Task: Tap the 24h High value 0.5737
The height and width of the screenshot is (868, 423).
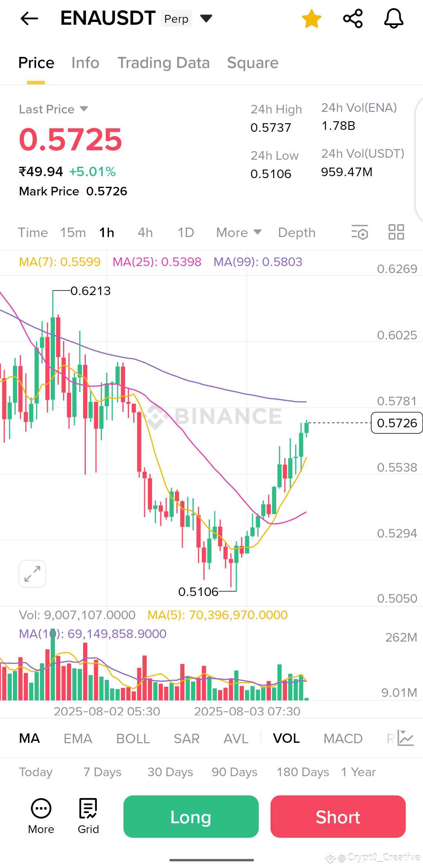Action: pyautogui.click(x=271, y=128)
